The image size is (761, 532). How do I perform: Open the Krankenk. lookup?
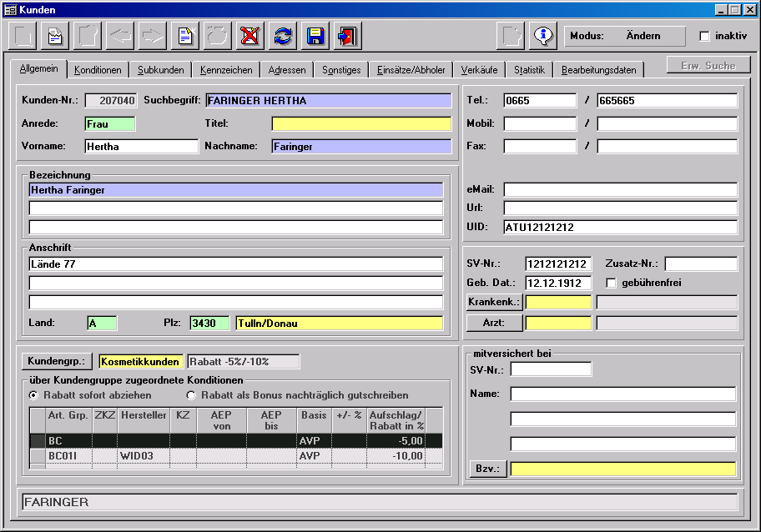coord(493,302)
